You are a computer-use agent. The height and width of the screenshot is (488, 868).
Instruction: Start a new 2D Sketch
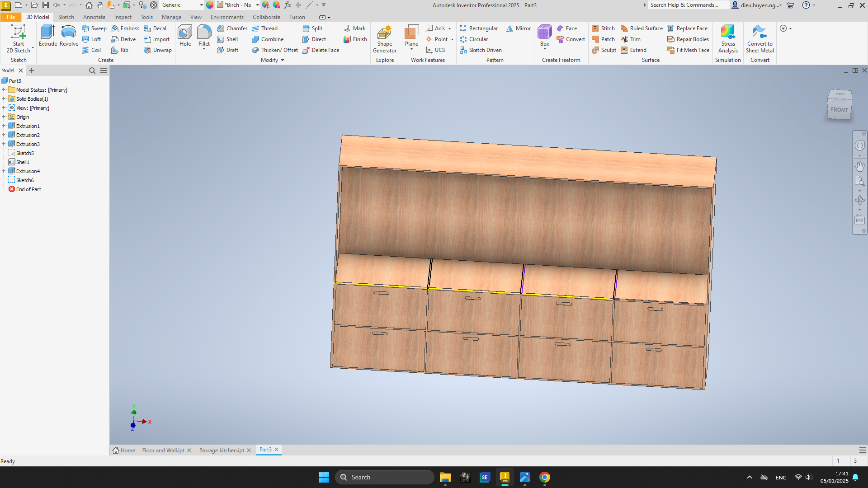19,39
